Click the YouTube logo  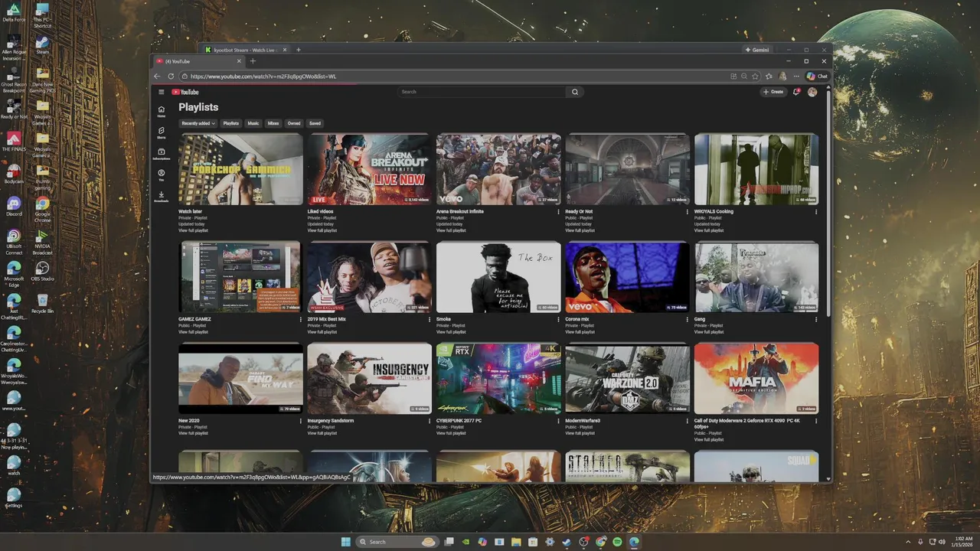(x=185, y=92)
